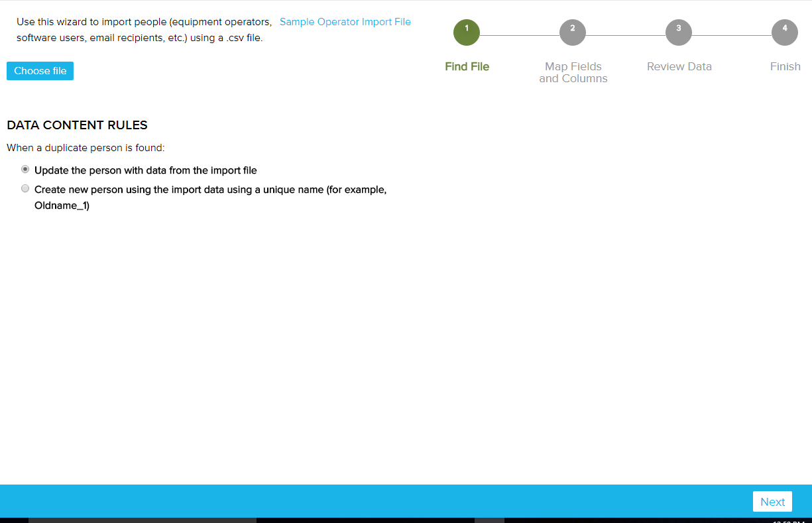Image resolution: width=812 pixels, height=523 pixels.
Task: Click the step 2 circle above Map Fields
Action: coord(572,31)
